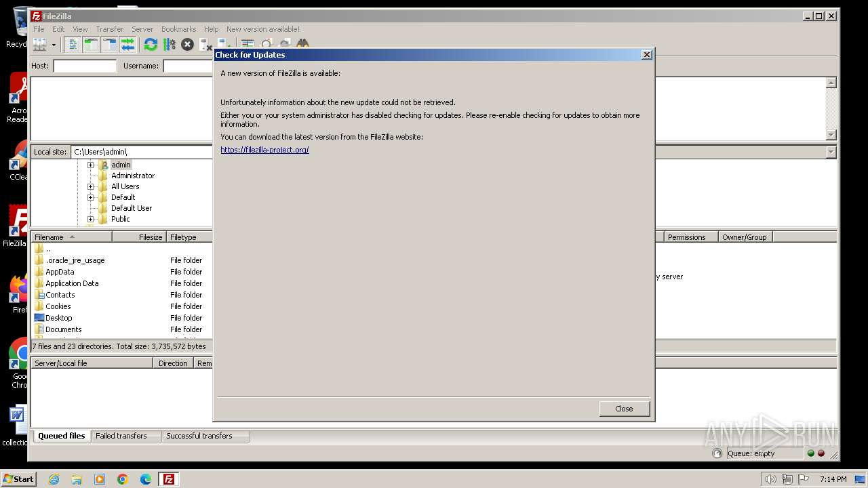
Task: Toggle local directory tree display icon
Action: (x=91, y=45)
